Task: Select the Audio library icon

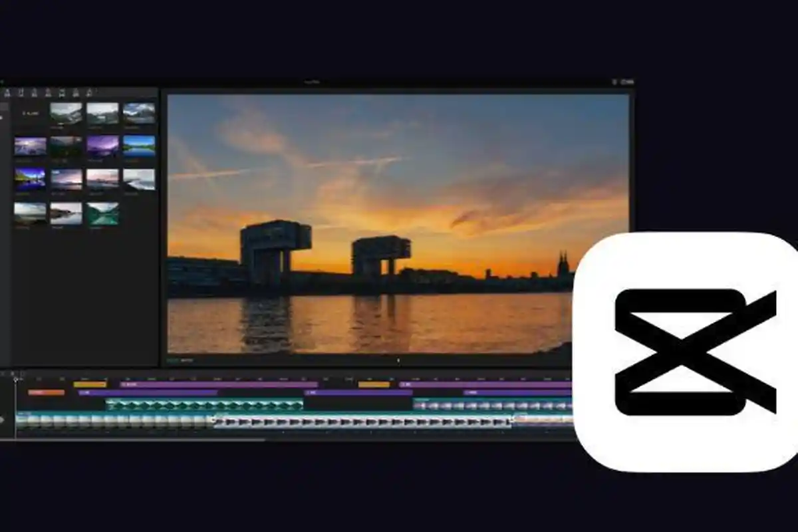Action: (21, 92)
